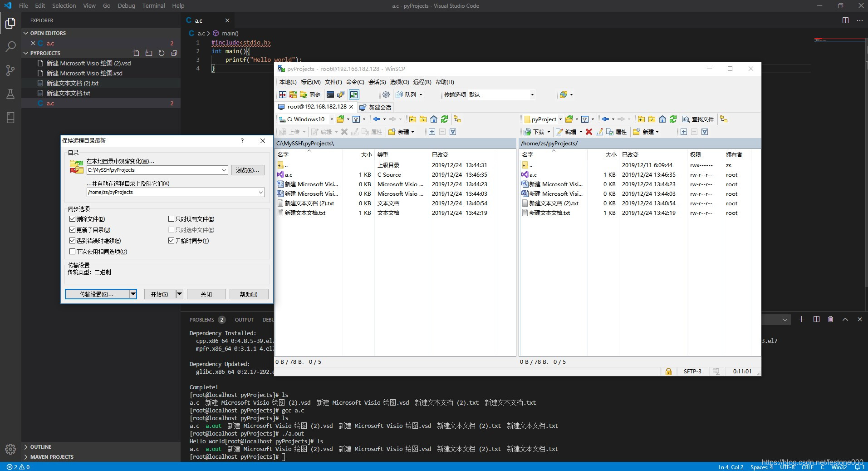Screen dimensions: 868x471
Task: Open Source Control view in VS Code
Action: pyautogui.click(x=10, y=70)
